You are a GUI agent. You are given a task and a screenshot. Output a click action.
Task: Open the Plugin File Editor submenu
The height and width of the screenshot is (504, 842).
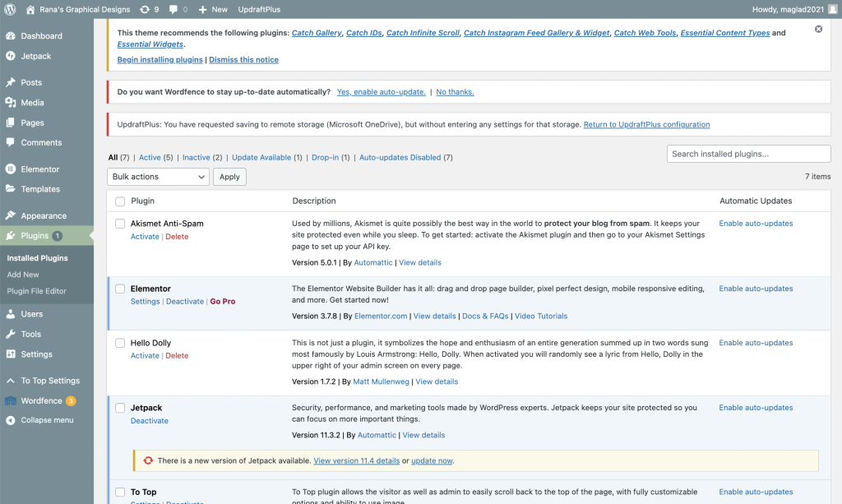tap(36, 291)
